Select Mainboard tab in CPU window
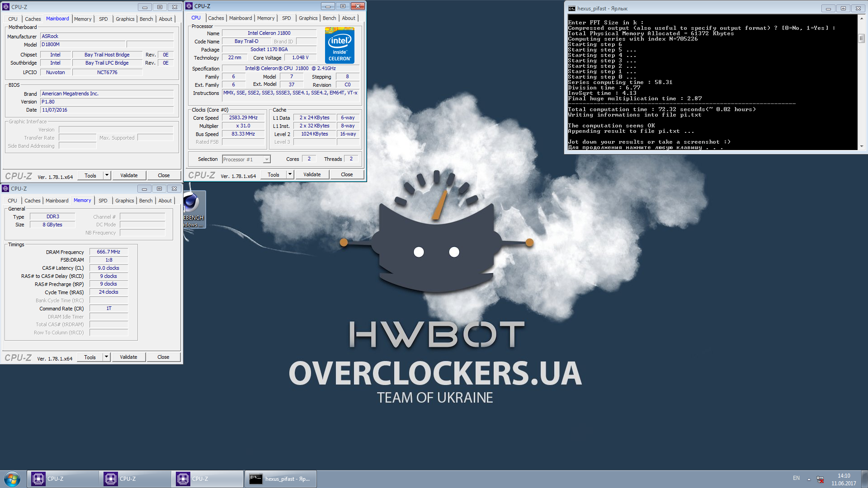The height and width of the screenshot is (488, 868). 241,18
